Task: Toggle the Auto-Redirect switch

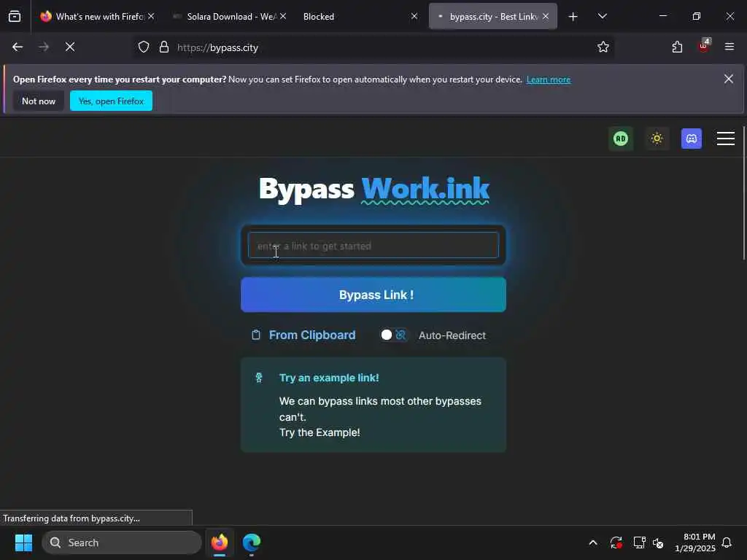Action: 393,335
